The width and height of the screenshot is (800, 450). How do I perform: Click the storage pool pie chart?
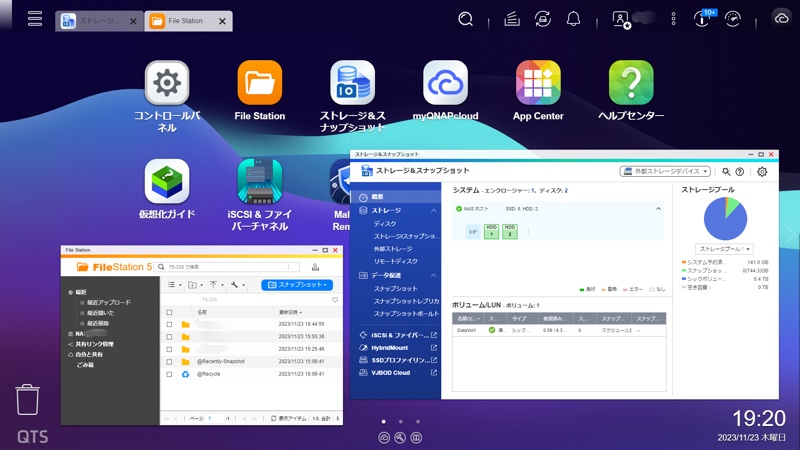pyautogui.click(x=725, y=219)
